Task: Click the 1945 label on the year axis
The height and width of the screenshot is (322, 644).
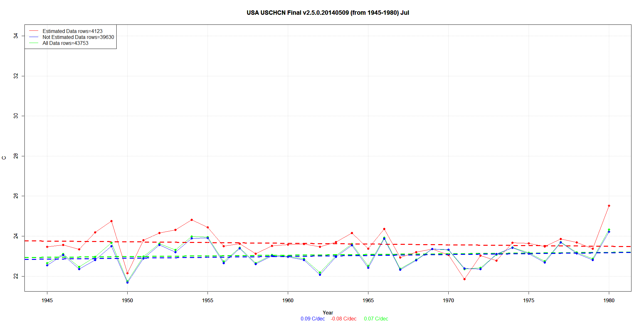Action: pyautogui.click(x=47, y=300)
